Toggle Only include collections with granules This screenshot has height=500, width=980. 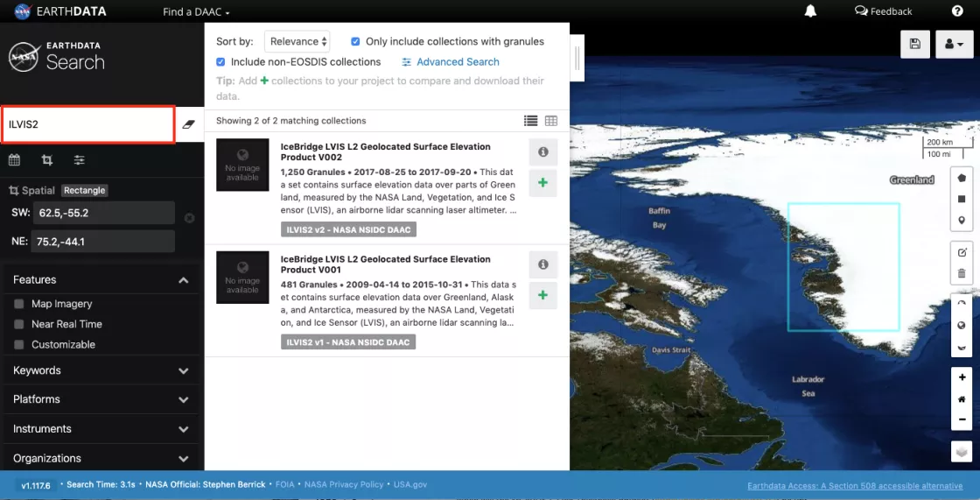[x=355, y=41]
